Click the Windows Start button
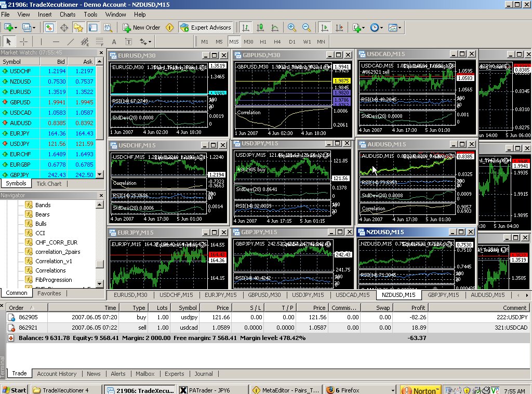This screenshot has height=394, width=532. click(14, 390)
